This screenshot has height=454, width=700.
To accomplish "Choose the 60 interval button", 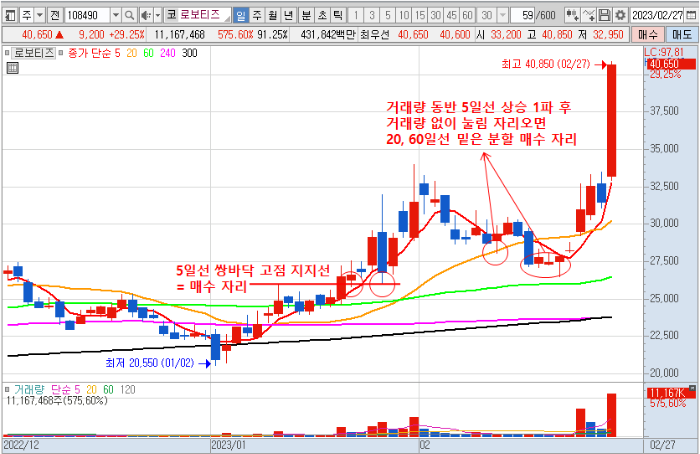I will click(x=467, y=16).
